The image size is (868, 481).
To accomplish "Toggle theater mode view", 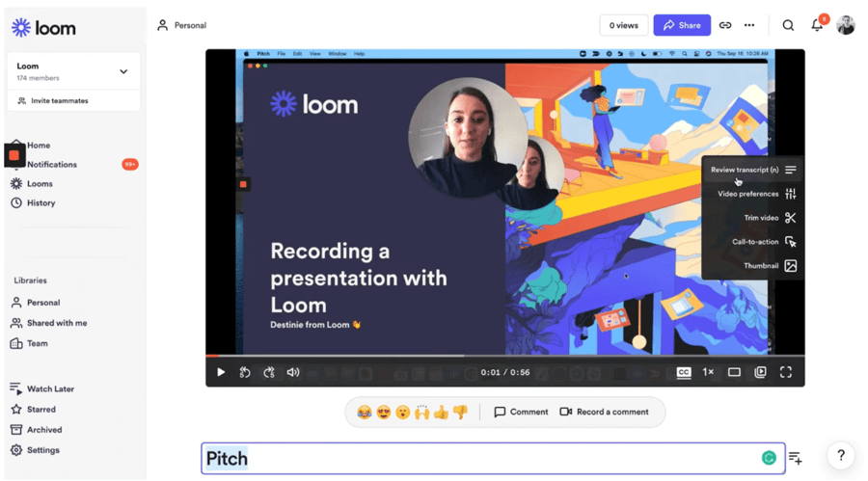I will point(734,372).
